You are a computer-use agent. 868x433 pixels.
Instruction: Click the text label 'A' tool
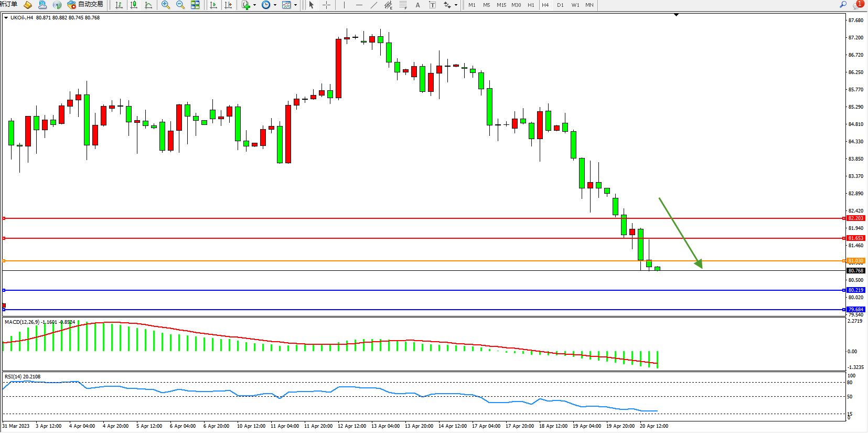pyautogui.click(x=417, y=5)
